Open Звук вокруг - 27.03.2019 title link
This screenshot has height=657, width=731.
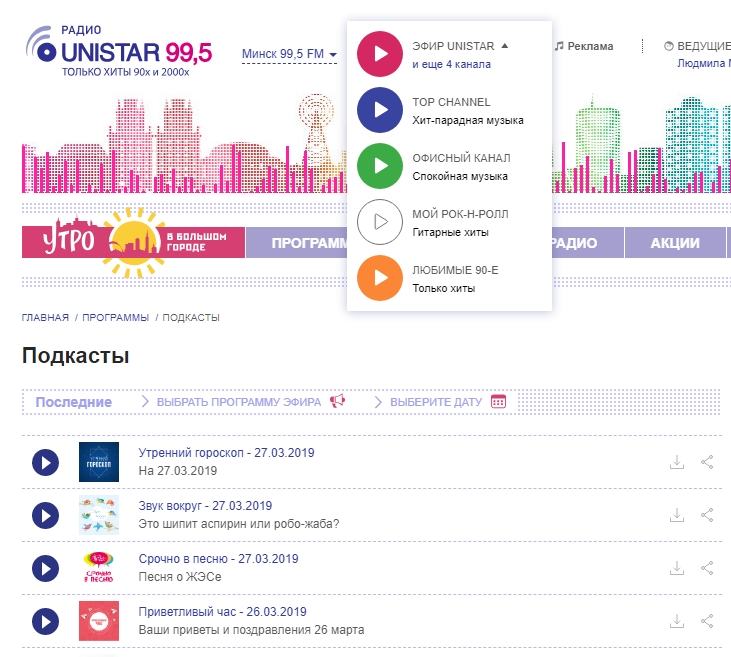tap(205, 506)
